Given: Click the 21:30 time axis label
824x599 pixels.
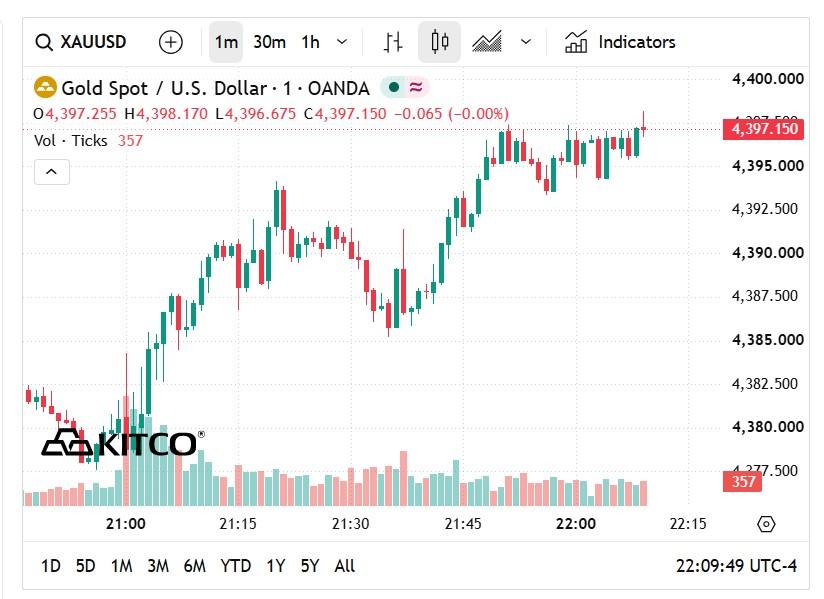Looking at the screenshot, I should pos(351,524).
